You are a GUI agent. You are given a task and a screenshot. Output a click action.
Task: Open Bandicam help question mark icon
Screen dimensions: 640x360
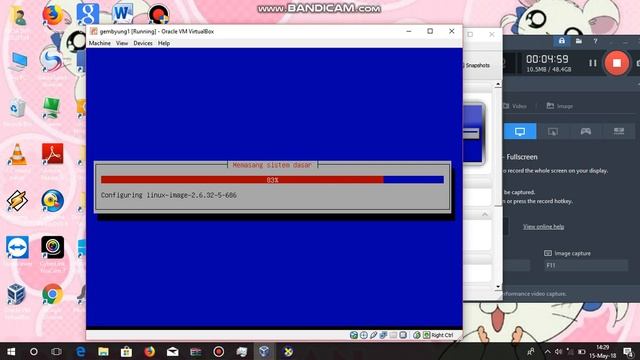tap(596, 41)
